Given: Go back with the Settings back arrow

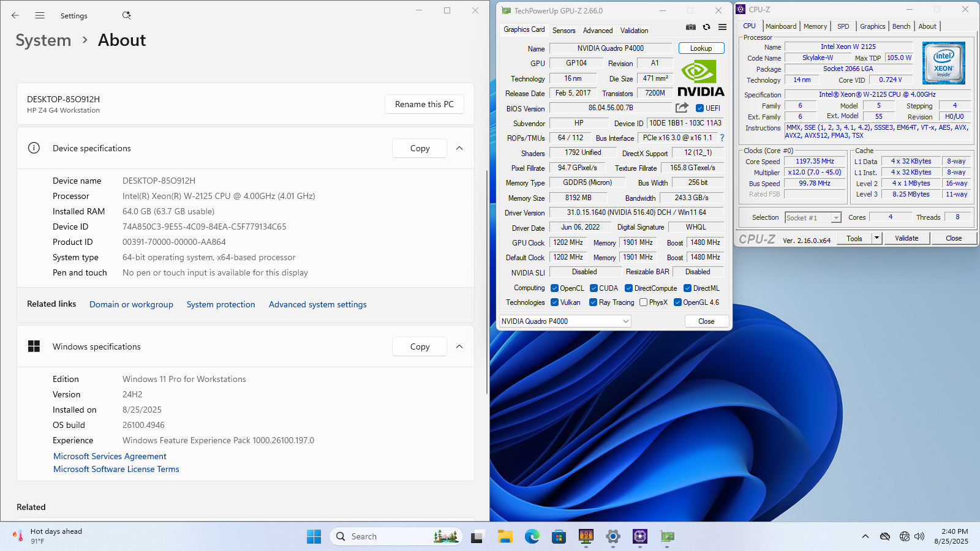Looking at the screenshot, I should pyautogui.click(x=15, y=15).
